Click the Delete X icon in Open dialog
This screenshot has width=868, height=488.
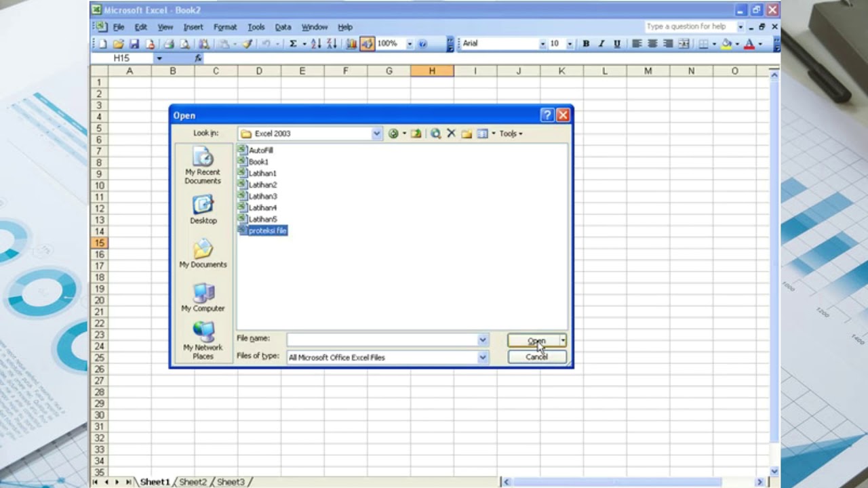(451, 134)
